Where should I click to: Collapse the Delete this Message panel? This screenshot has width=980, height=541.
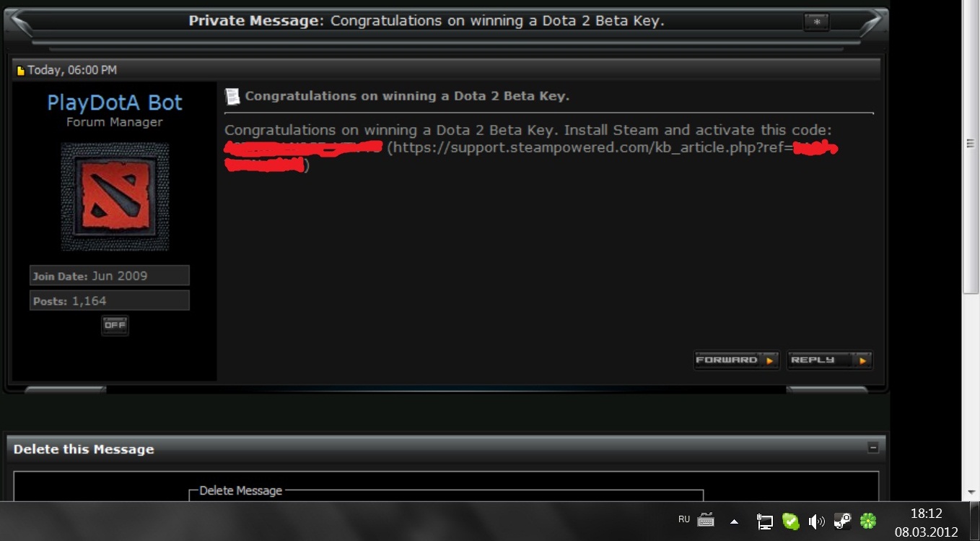click(873, 448)
